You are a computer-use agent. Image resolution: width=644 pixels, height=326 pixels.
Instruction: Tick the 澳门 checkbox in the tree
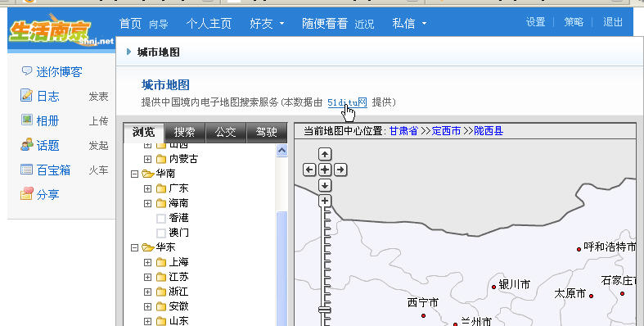tap(161, 233)
